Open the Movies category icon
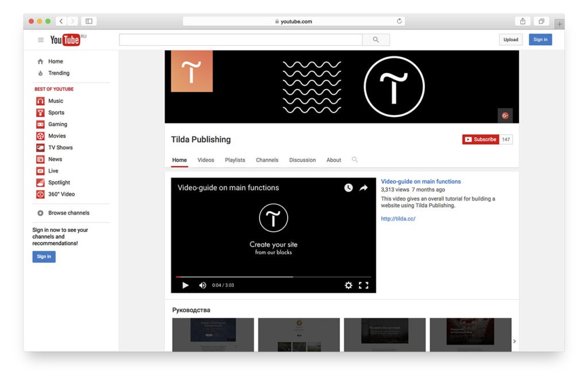588x385 pixels. pos(40,136)
